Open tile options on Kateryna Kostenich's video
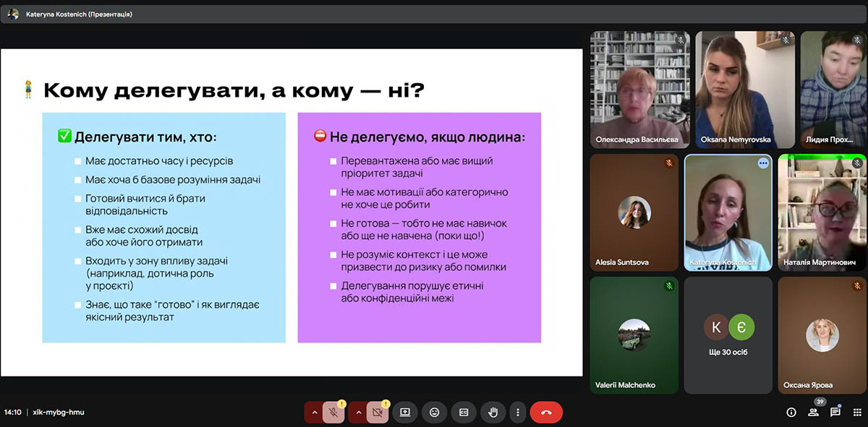This screenshot has width=868, height=427. [x=762, y=164]
